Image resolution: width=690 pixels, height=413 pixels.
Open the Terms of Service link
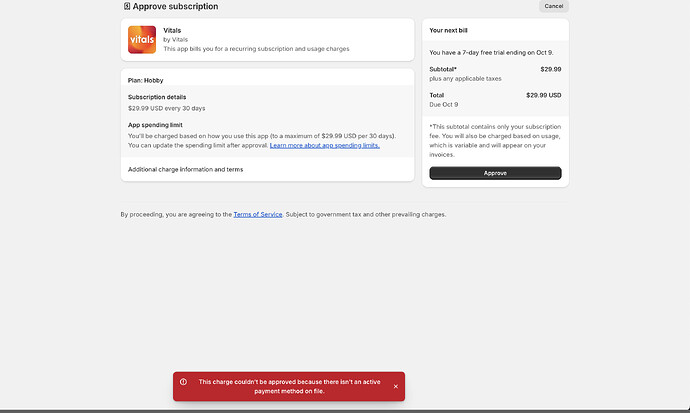258,214
